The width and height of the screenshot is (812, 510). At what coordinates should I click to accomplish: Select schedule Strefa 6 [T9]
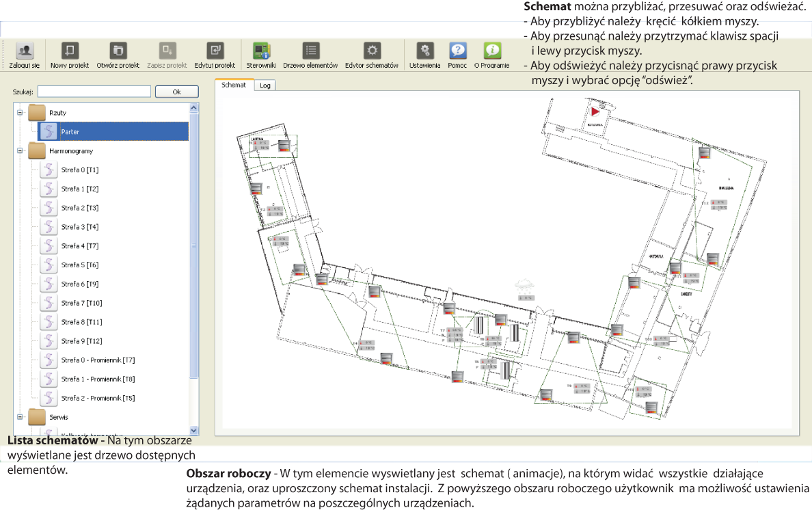coord(80,284)
